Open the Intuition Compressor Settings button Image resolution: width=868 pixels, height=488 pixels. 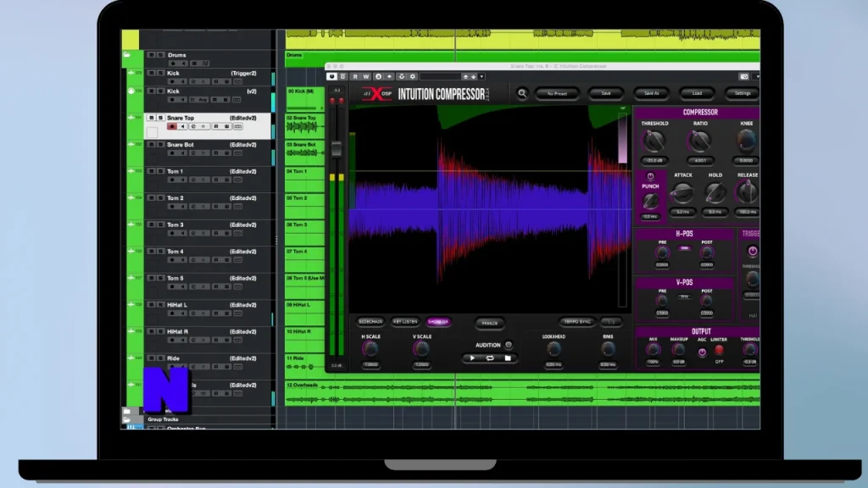click(743, 93)
